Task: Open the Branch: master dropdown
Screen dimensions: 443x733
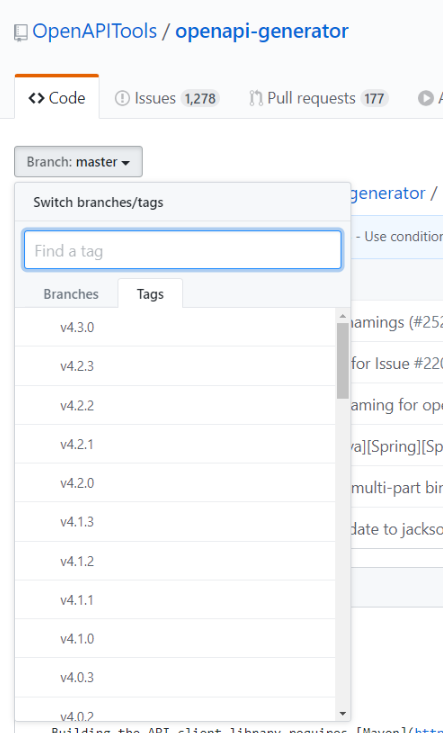Action: [79, 162]
